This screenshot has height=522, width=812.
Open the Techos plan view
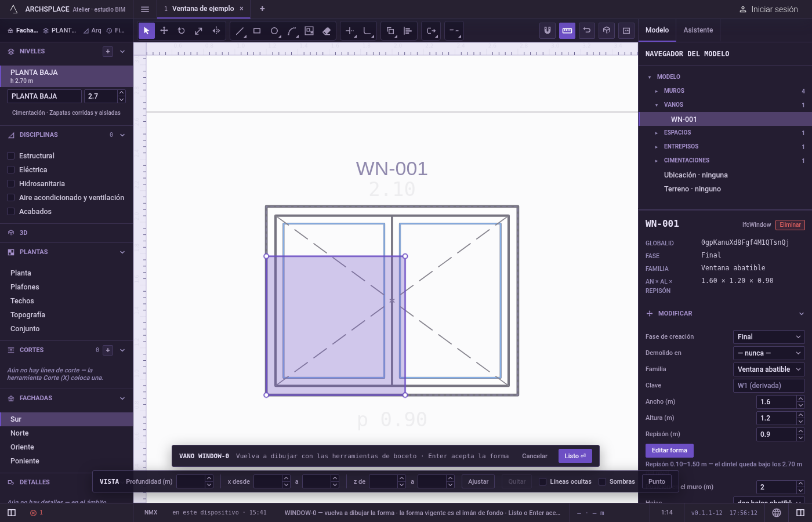(x=66, y=301)
